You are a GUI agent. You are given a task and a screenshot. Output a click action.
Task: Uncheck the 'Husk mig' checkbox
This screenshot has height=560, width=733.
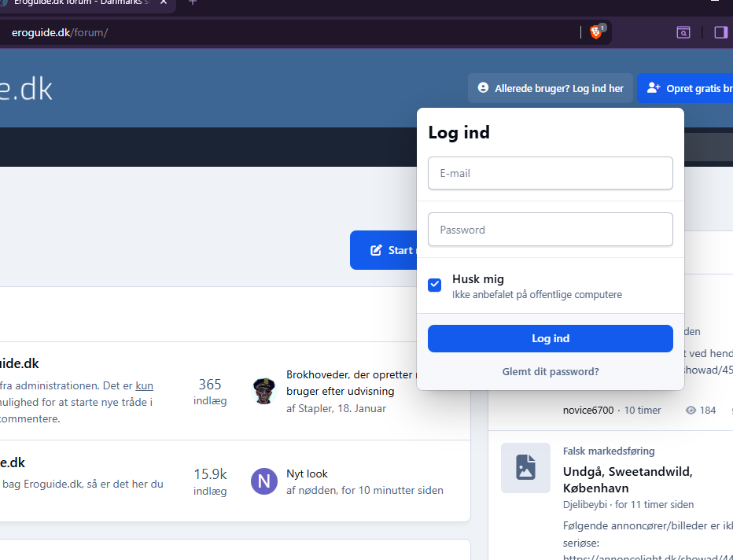[x=434, y=285]
